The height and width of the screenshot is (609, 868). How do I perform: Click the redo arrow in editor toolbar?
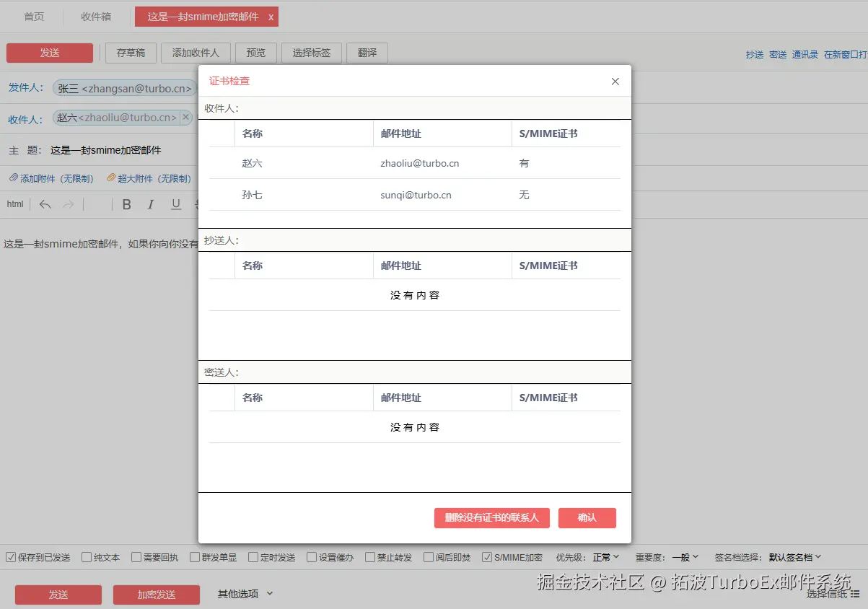[68, 204]
